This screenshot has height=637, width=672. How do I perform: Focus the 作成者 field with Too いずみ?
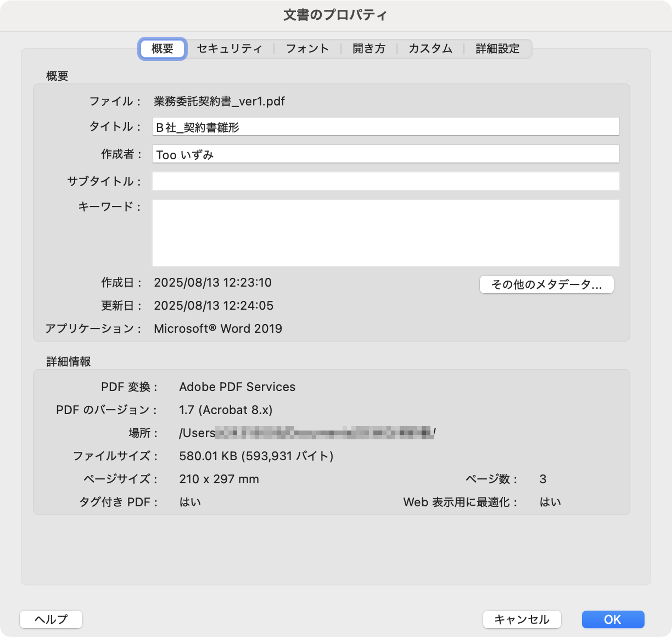(385, 154)
